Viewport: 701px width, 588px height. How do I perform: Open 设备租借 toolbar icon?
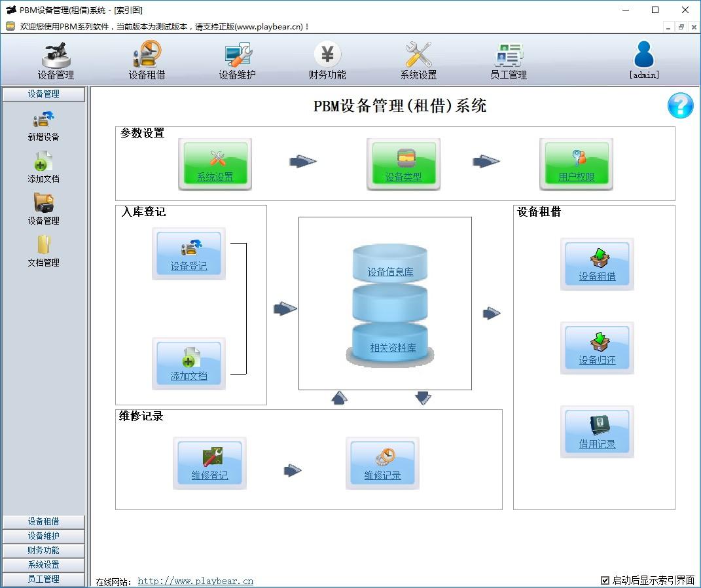[x=147, y=61]
